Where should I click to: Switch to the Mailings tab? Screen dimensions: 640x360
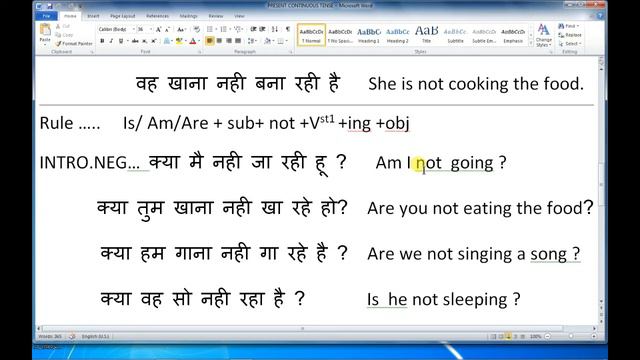click(x=189, y=16)
